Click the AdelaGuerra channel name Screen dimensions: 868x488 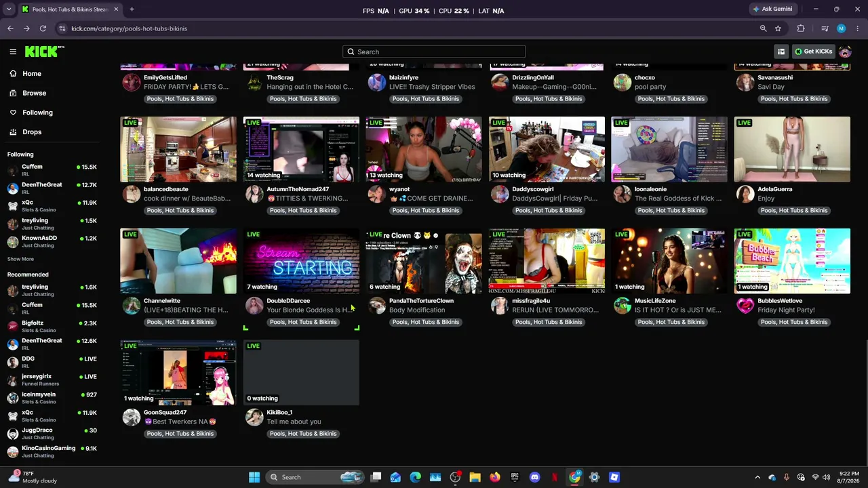point(774,189)
